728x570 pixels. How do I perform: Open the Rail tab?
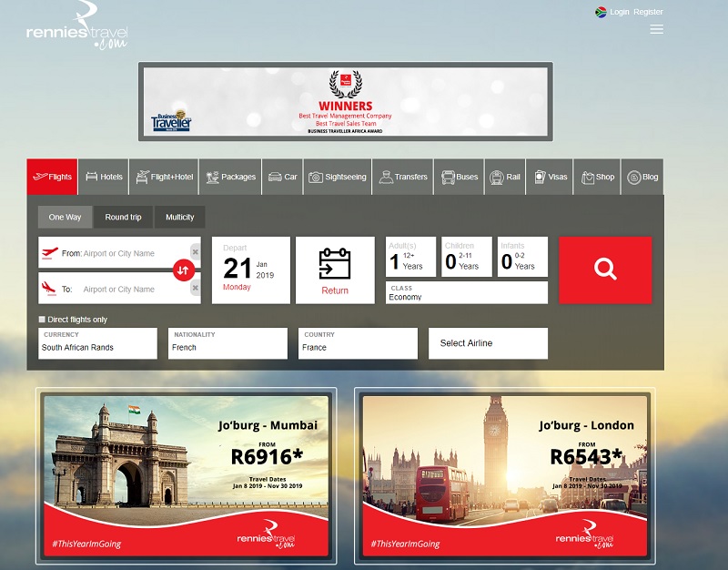click(505, 177)
